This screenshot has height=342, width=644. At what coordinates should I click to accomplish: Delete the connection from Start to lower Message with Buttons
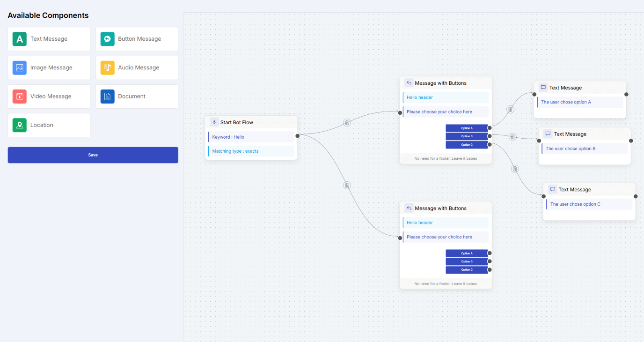[x=347, y=185]
